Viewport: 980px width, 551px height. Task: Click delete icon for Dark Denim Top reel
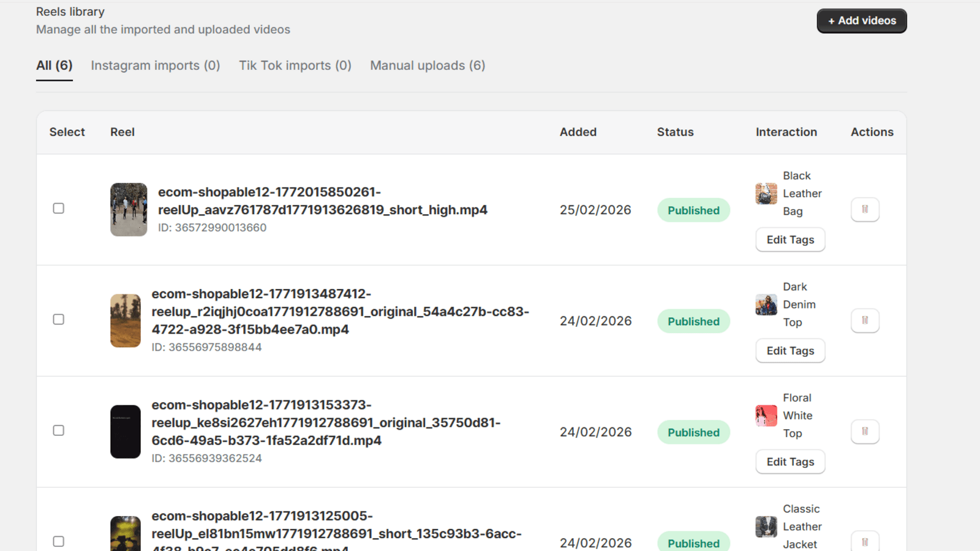click(x=865, y=320)
